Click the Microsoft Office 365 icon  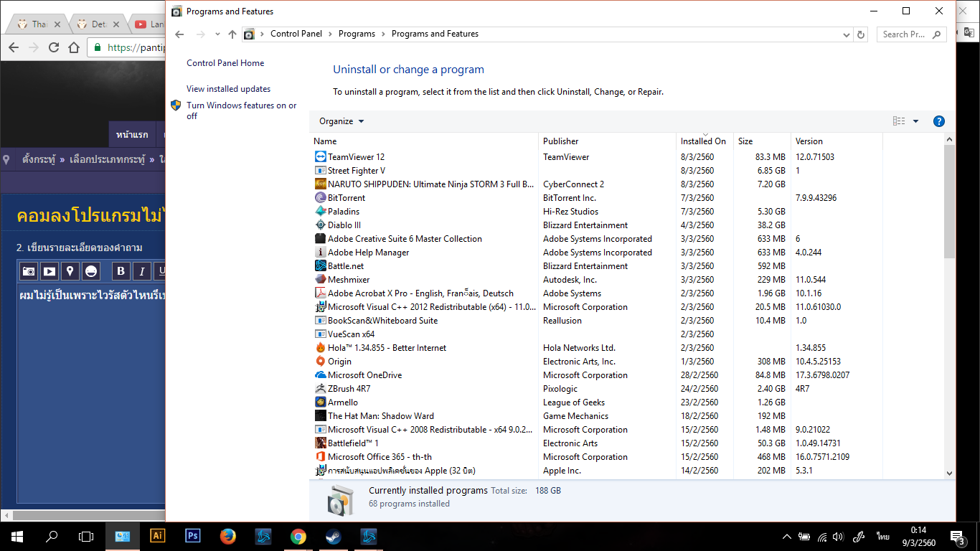(321, 456)
